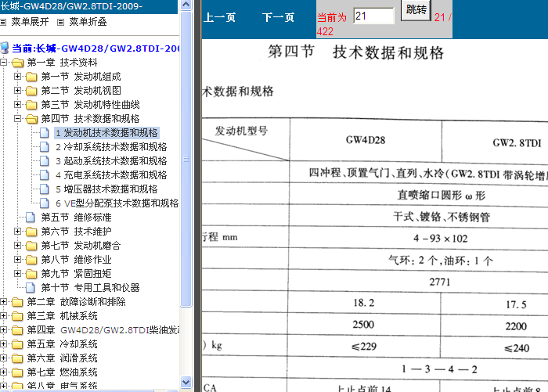Click page icon of 2 冷却系统技术数据和规格
Image resolution: width=548 pixels, height=392 pixels.
(45, 147)
